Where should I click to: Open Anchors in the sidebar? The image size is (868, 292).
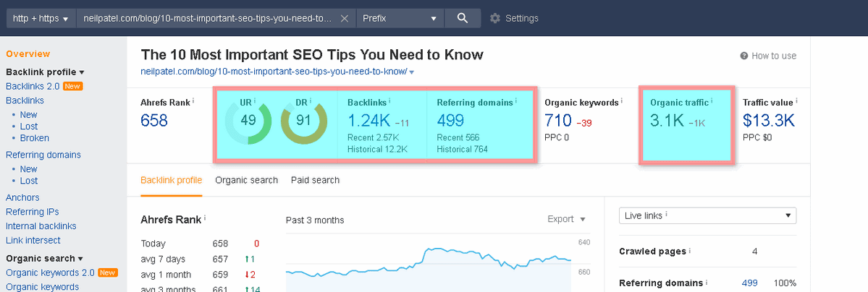[22, 197]
